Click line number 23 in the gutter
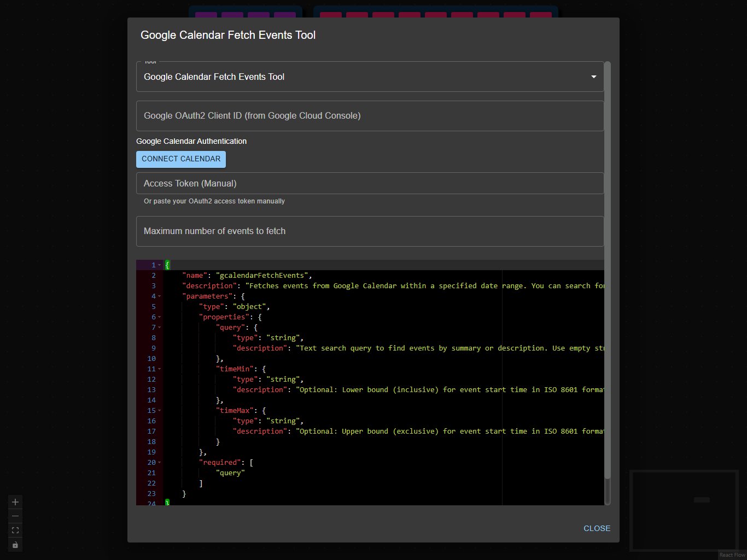This screenshot has width=747, height=560. [x=151, y=494]
